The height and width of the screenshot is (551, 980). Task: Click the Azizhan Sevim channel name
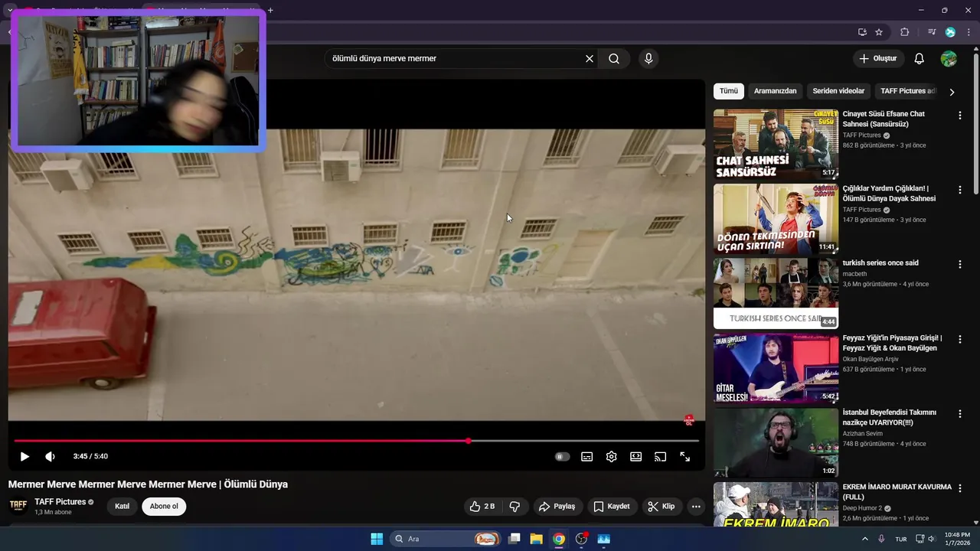[x=863, y=433]
